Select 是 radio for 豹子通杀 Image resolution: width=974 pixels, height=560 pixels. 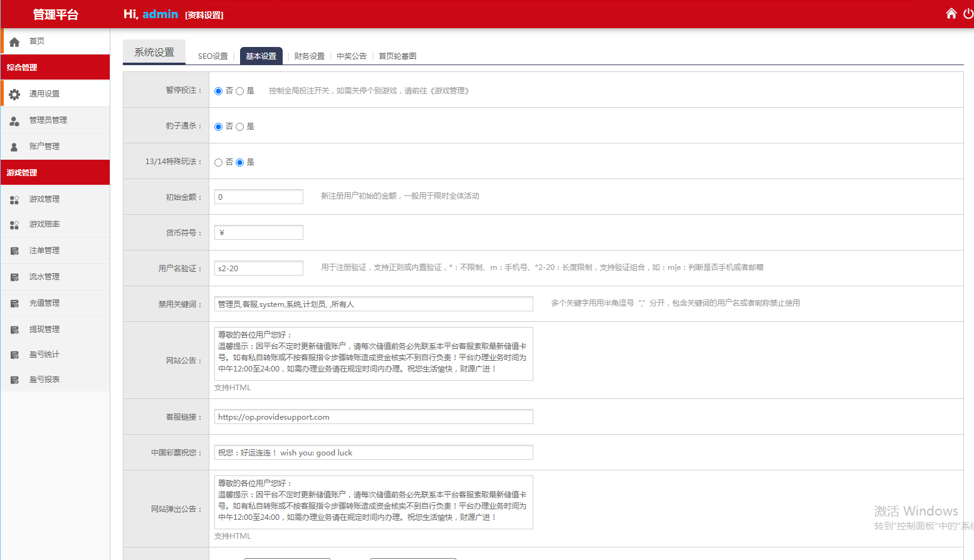coord(239,127)
